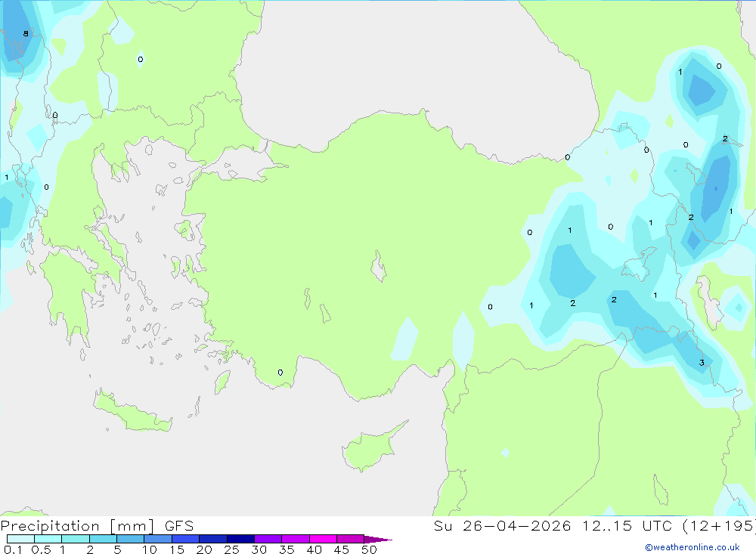
Task: Click the ©weatheronline.co.uk copyright link
Action: point(692,547)
